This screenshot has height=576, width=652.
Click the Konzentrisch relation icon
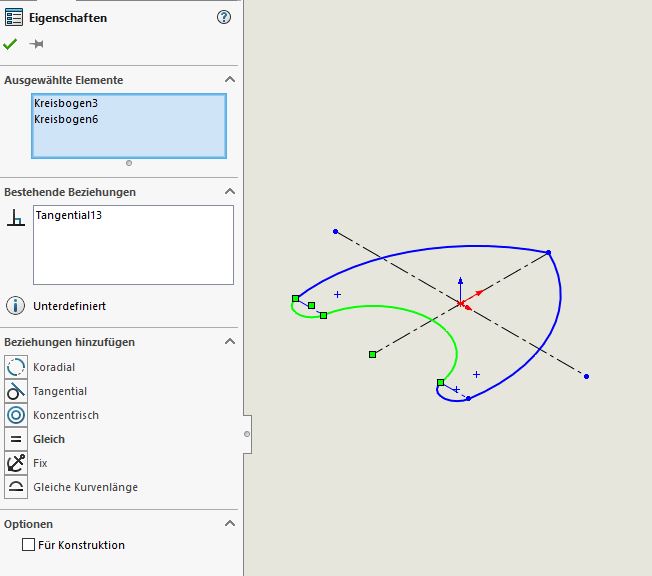(x=16, y=415)
